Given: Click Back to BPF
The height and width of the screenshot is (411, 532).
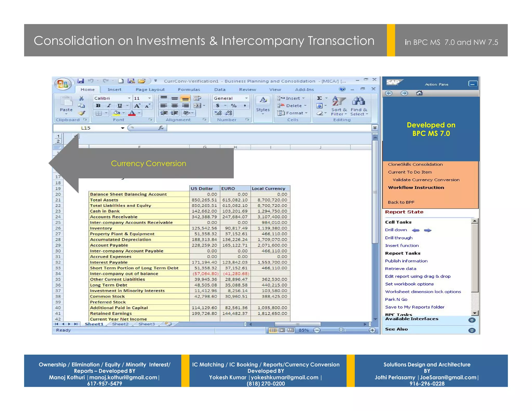Looking at the screenshot, I should [x=401, y=202].
